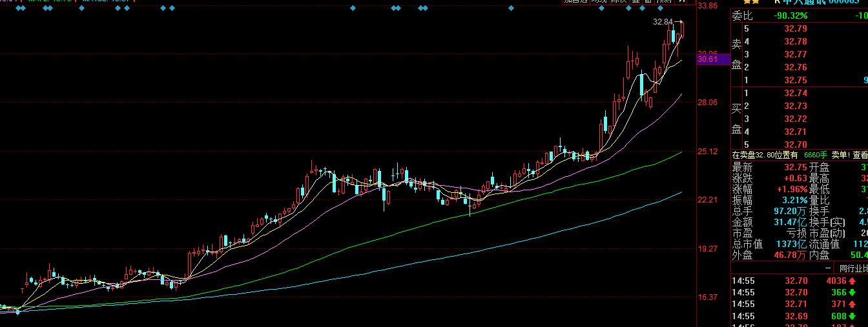Select the 28.06 price axis label
868x327 pixels.
pyautogui.click(x=708, y=102)
